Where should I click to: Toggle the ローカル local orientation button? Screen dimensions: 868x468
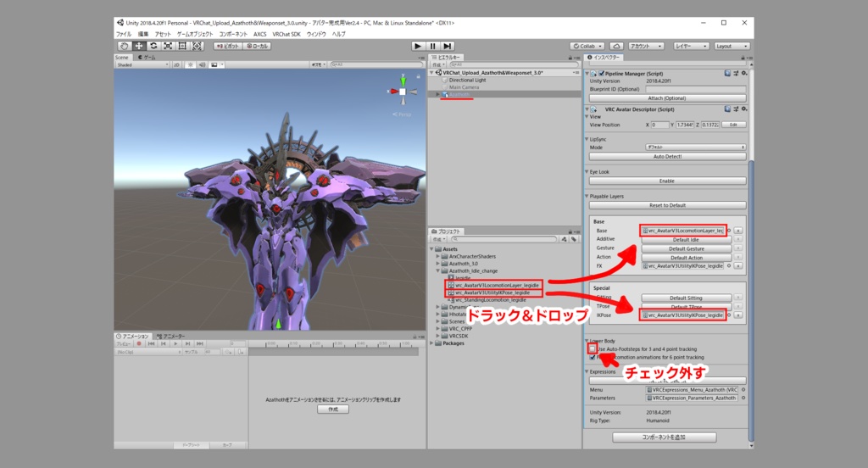point(257,46)
